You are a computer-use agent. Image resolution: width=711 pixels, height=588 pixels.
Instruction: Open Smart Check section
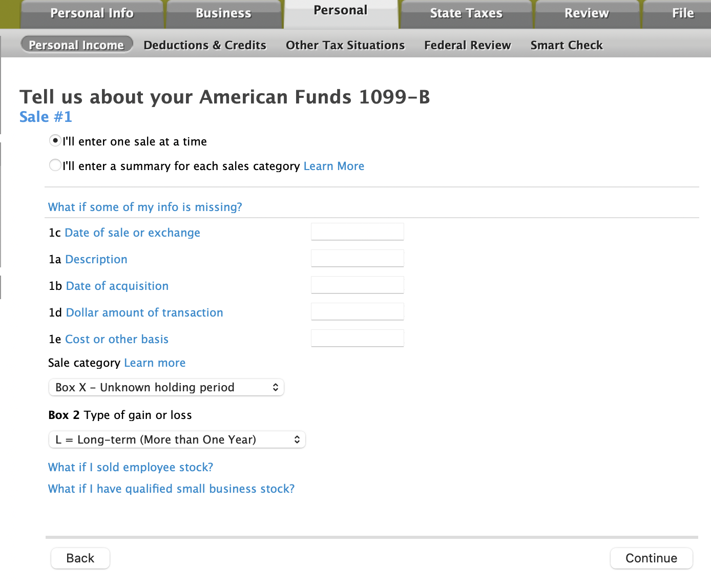[x=567, y=45]
